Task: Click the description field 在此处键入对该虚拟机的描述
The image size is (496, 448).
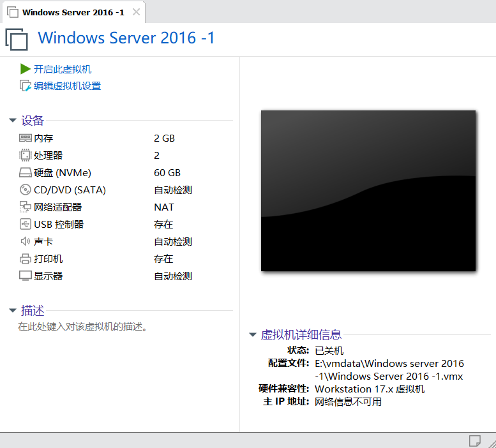Action: tap(83, 327)
